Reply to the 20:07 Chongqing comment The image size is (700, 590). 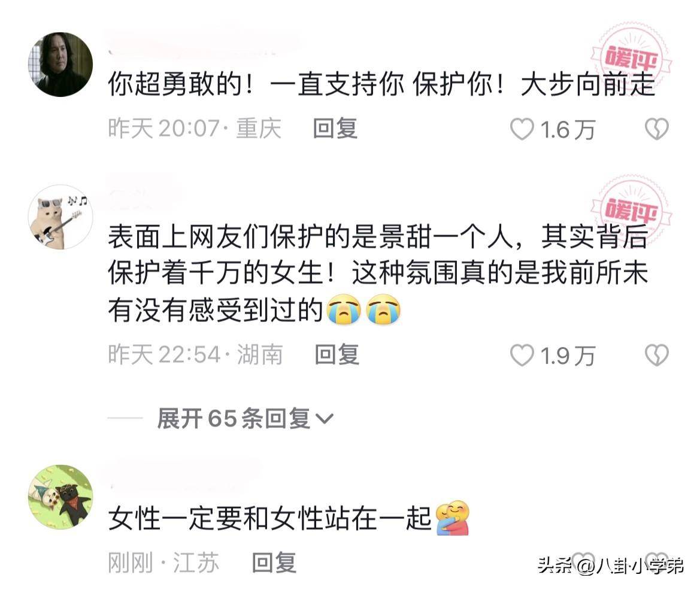pos(335,129)
